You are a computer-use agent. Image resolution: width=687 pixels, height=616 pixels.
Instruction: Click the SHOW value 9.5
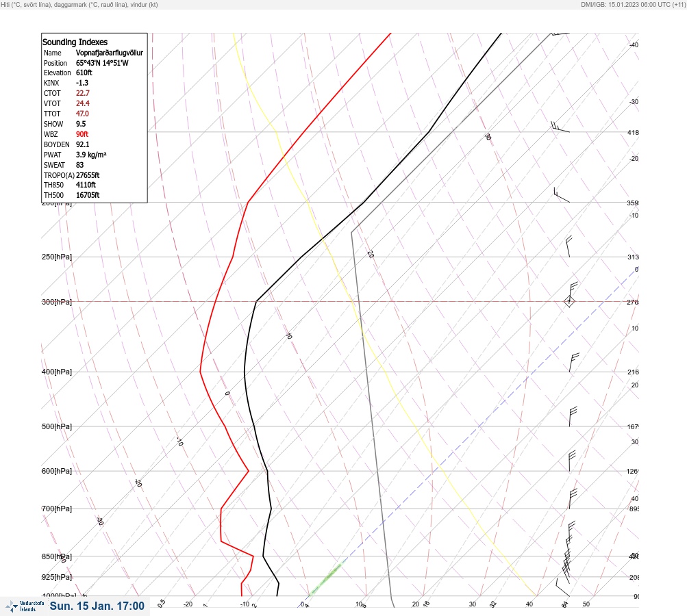coord(81,124)
